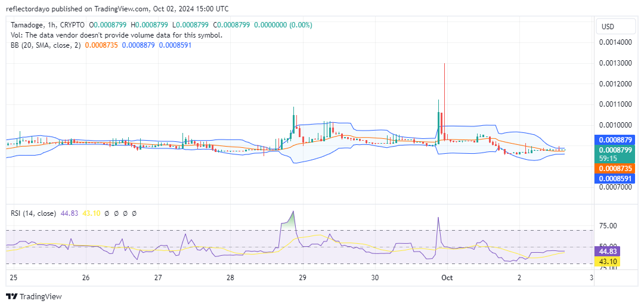Click the 0.0013000 price axis tick
The width and height of the screenshot is (644, 307).
point(615,63)
